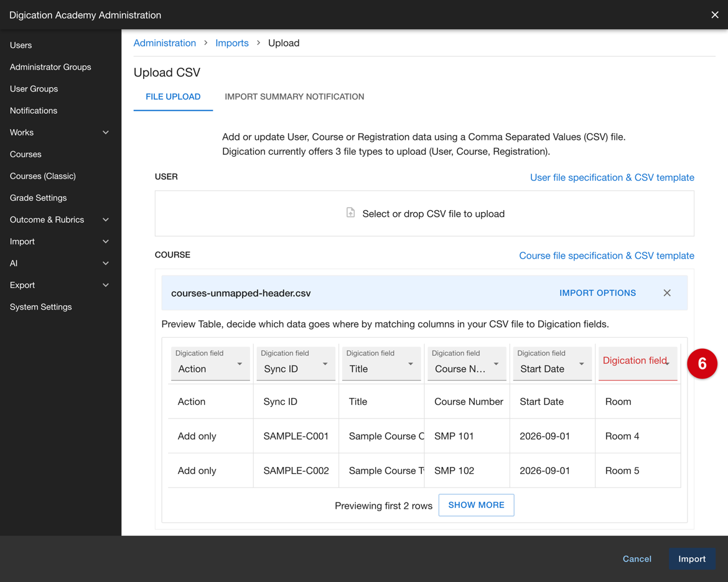
Task: Click the SMP 102 cell
Action: tap(467, 471)
